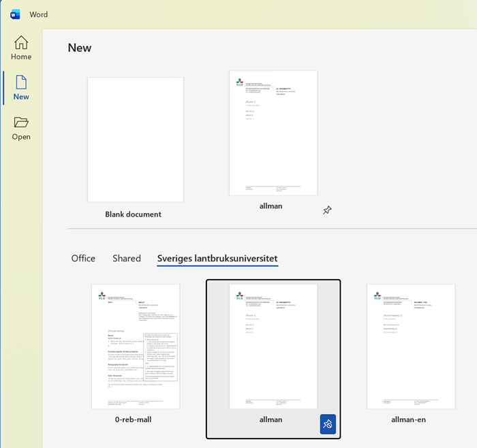Select the Sveriges lantbruksuniversitet tab
This screenshot has height=448, width=477.
click(x=217, y=259)
